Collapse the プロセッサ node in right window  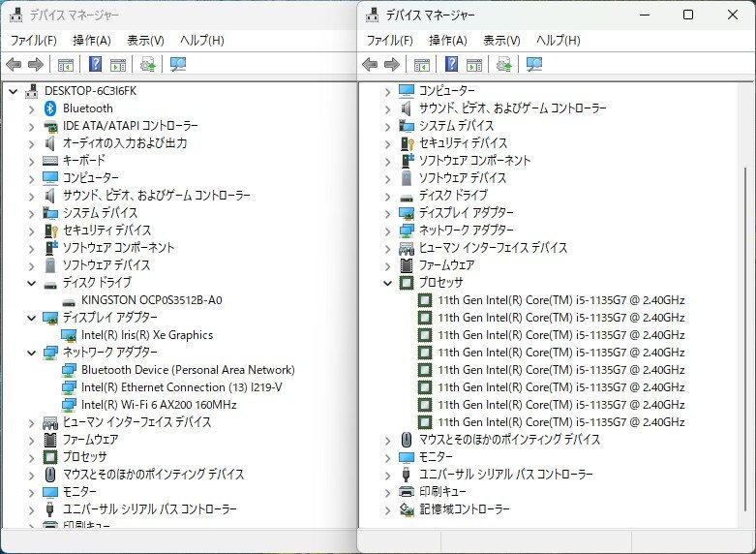(x=388, y=283)
